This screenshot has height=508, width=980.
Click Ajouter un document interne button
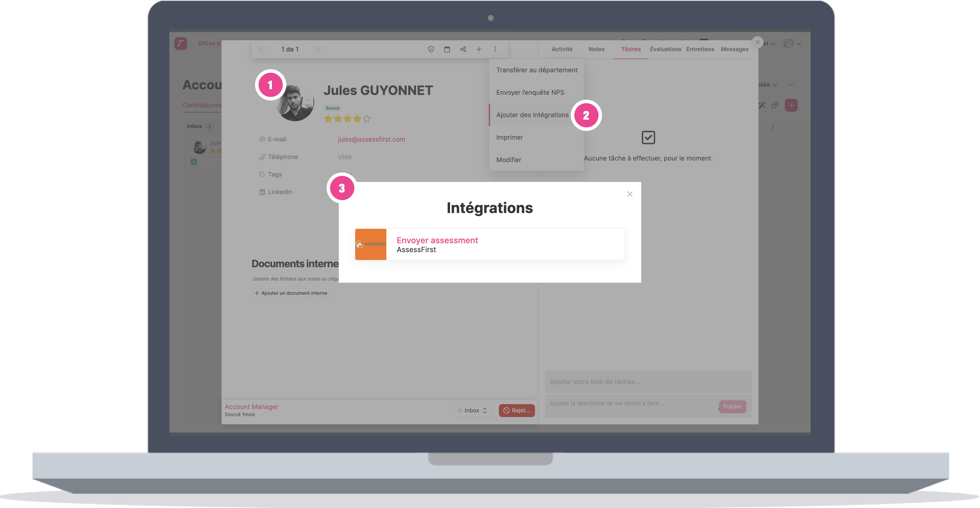[290, 293]
